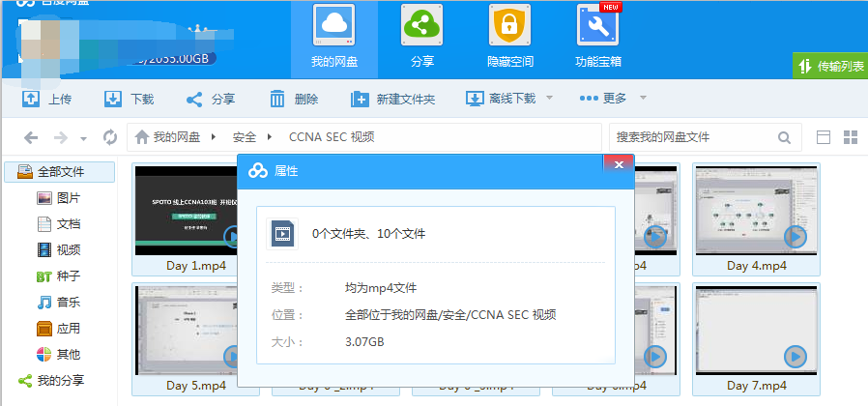Click the 新建文件夹 icon
This screenshot has width=868, height=406.
click(x=360, y=100)
